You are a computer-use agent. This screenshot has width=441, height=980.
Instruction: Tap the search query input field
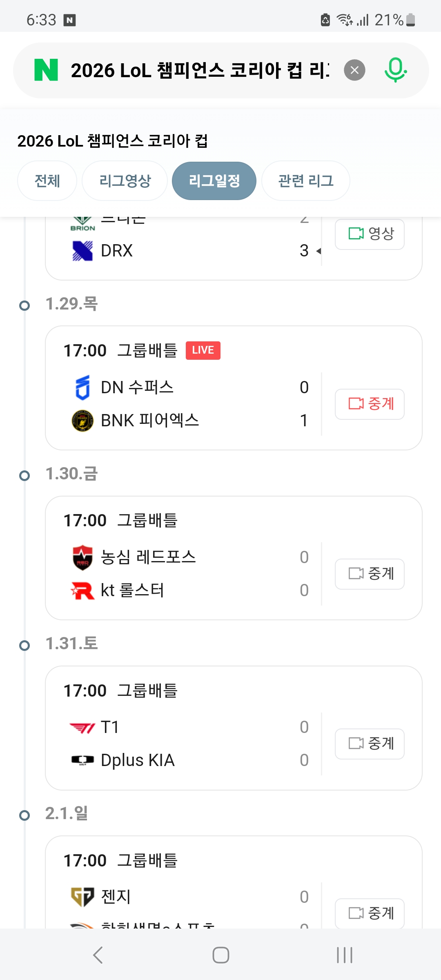(200, 70)
